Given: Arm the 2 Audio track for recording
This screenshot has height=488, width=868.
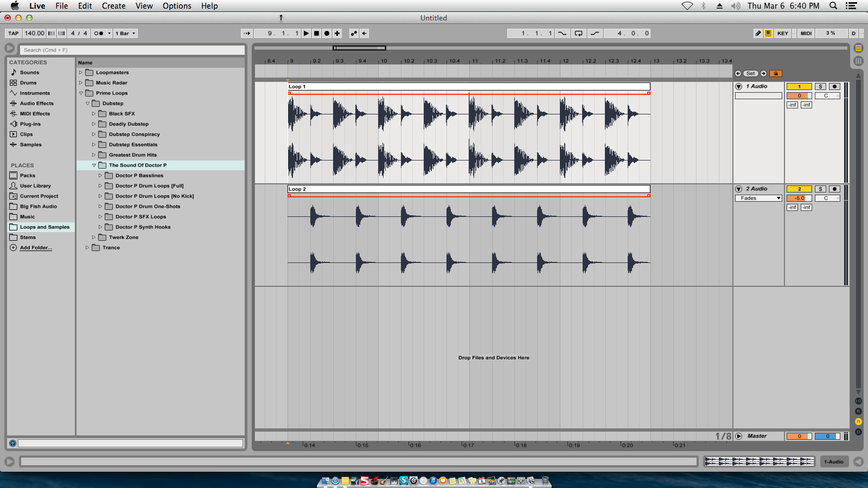Looking at the screenshot, I should (834, 189).
